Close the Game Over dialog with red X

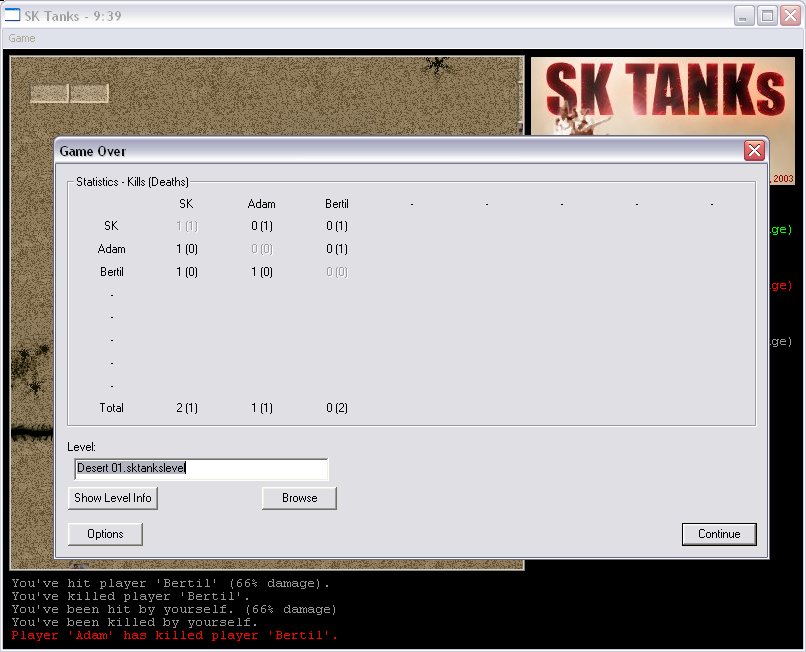pyautogui.click(x=754, y=150)
